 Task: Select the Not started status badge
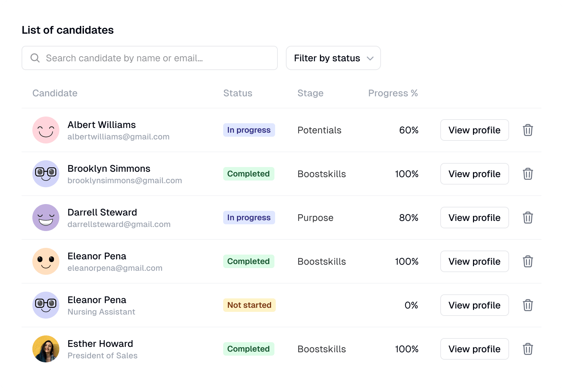tap(249, 305)
